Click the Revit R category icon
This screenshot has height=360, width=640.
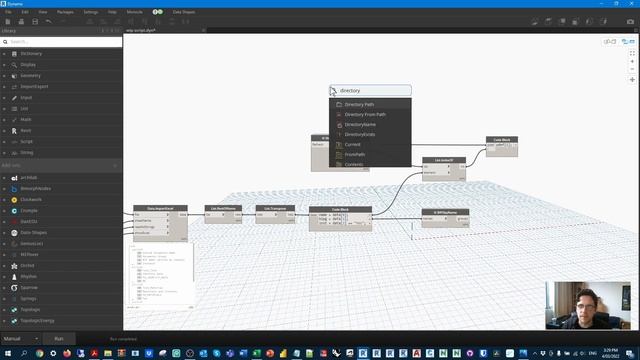coord(14,131)
